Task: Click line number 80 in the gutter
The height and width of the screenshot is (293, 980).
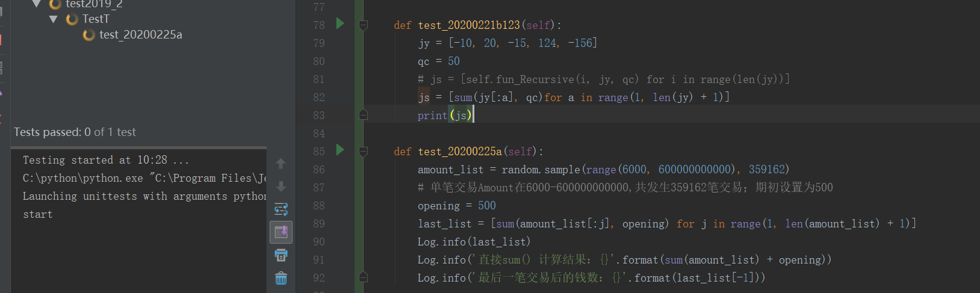Action: (319, 61)
